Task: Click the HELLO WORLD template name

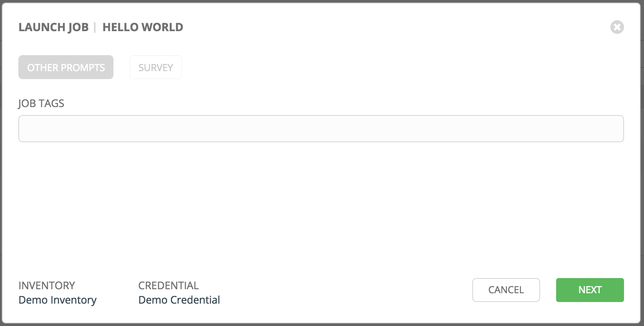Action: (x=143, y=27)
